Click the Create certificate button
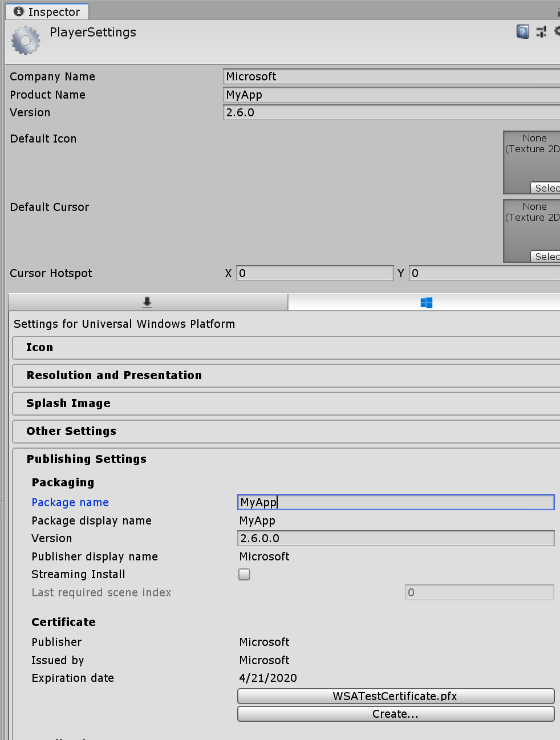 (395, 713)
